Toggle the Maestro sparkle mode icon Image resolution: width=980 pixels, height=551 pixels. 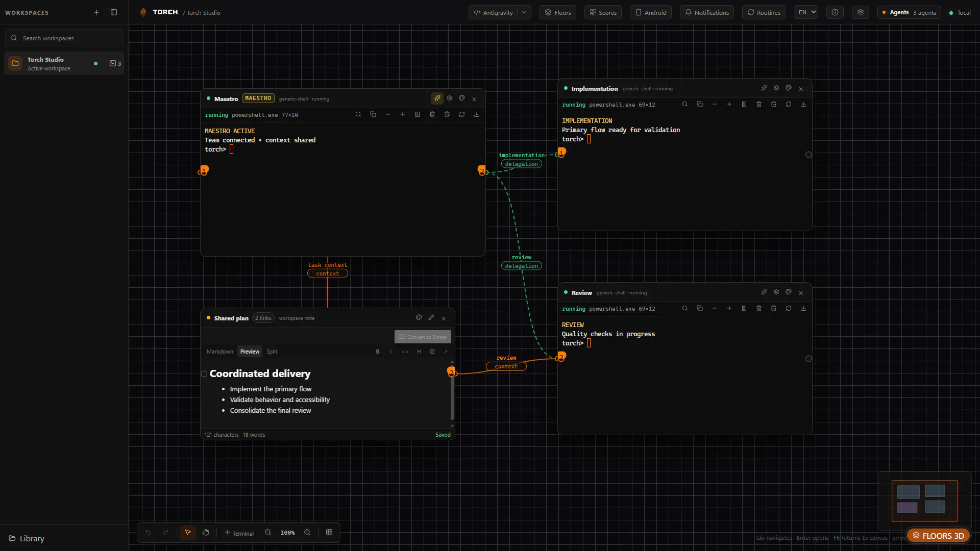pos(437,98)
